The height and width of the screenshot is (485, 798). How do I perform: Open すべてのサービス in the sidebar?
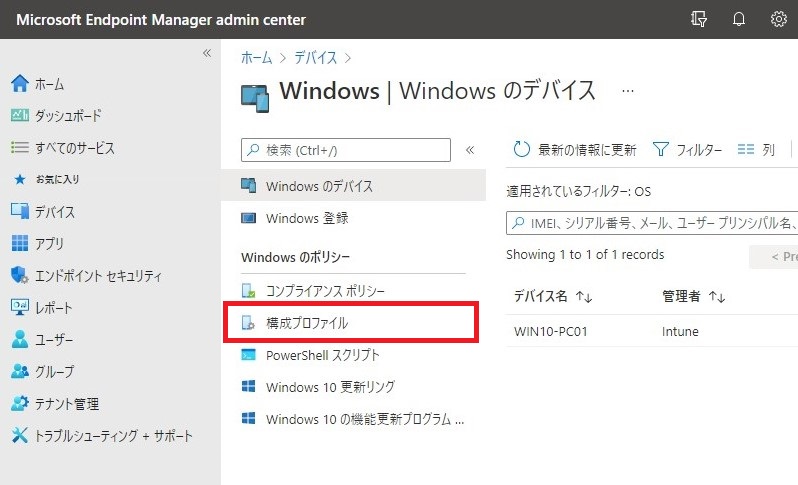coord(75,148)
